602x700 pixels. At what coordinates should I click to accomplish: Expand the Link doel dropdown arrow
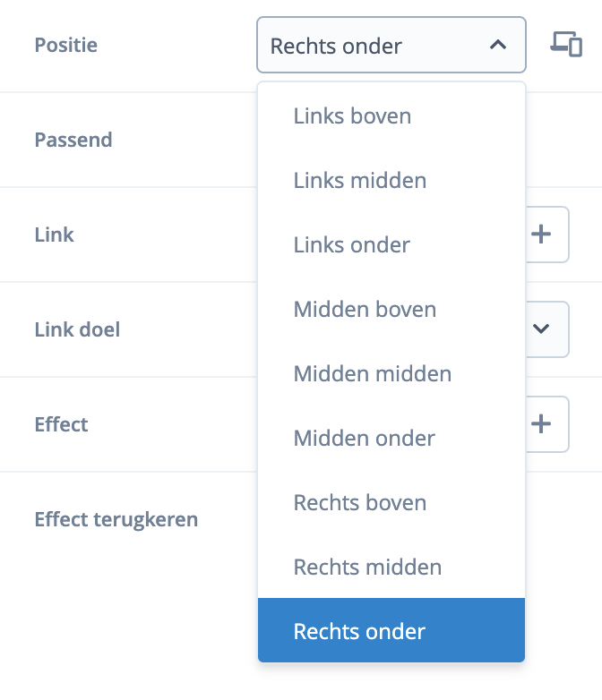point(541,329)
